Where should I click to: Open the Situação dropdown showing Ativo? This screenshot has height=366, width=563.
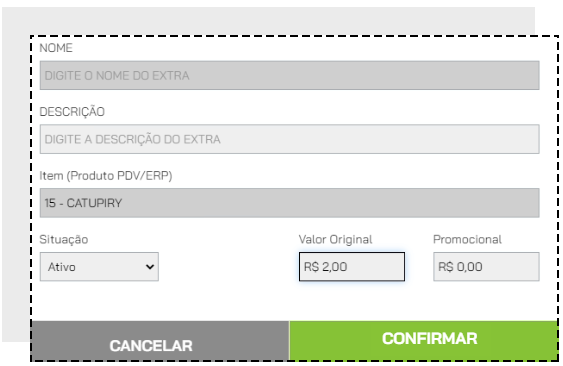99,267
